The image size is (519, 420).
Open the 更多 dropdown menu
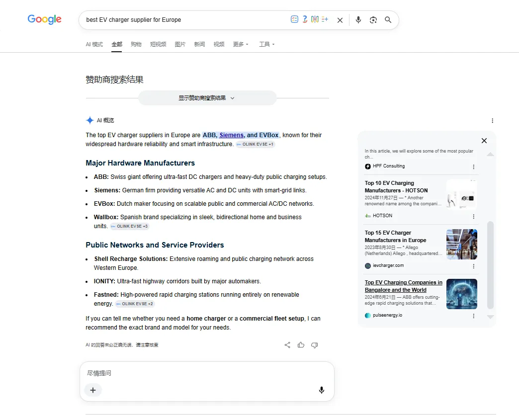[x=241, y=44]
